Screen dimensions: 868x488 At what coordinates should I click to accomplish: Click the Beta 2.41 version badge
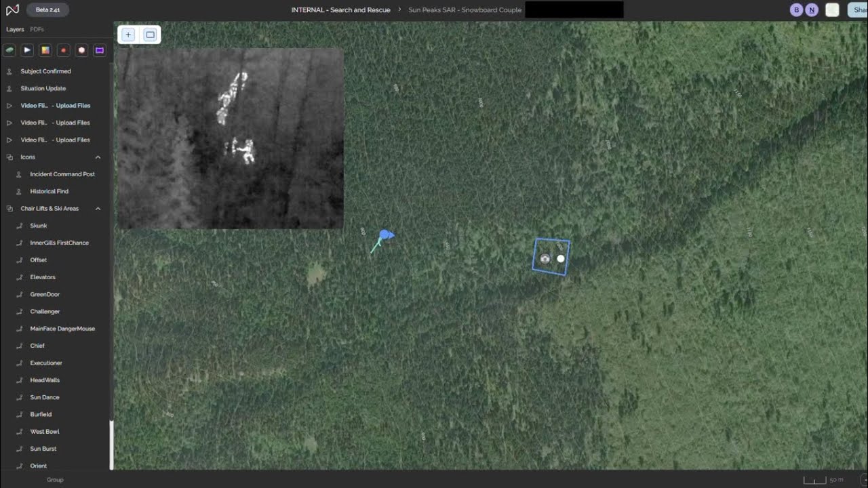(47, 10)
